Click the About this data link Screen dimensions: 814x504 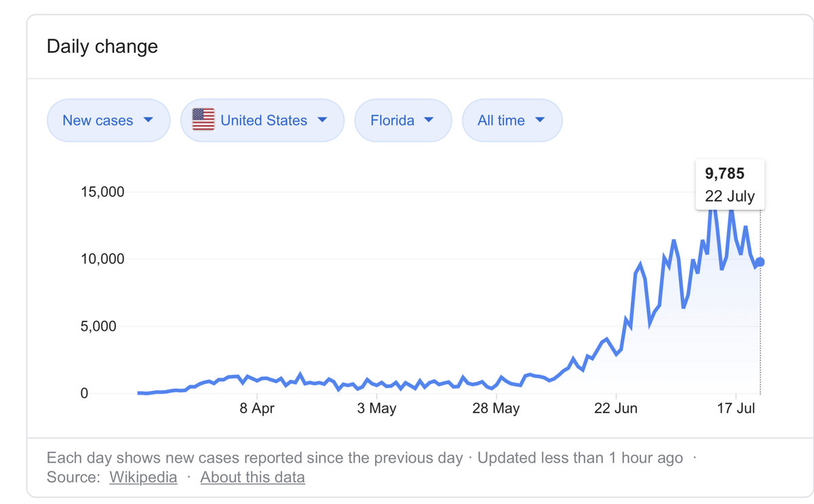tap(252, 477)
